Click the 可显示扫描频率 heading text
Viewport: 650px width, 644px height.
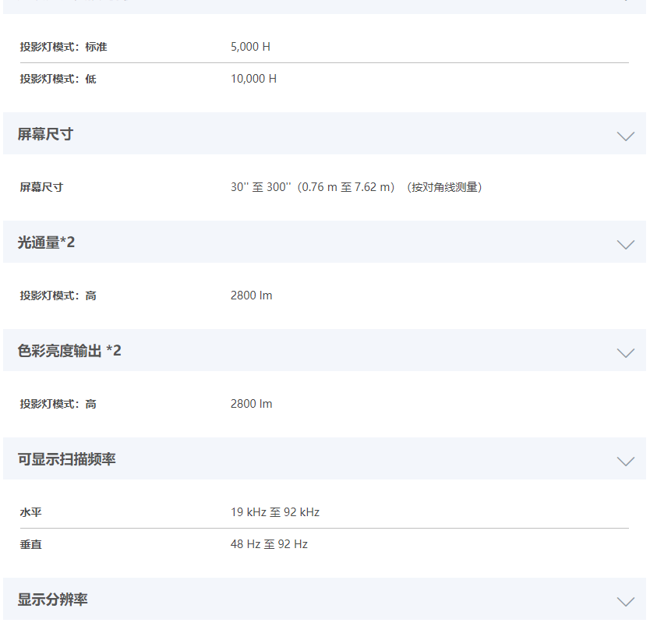pos(66,459)
